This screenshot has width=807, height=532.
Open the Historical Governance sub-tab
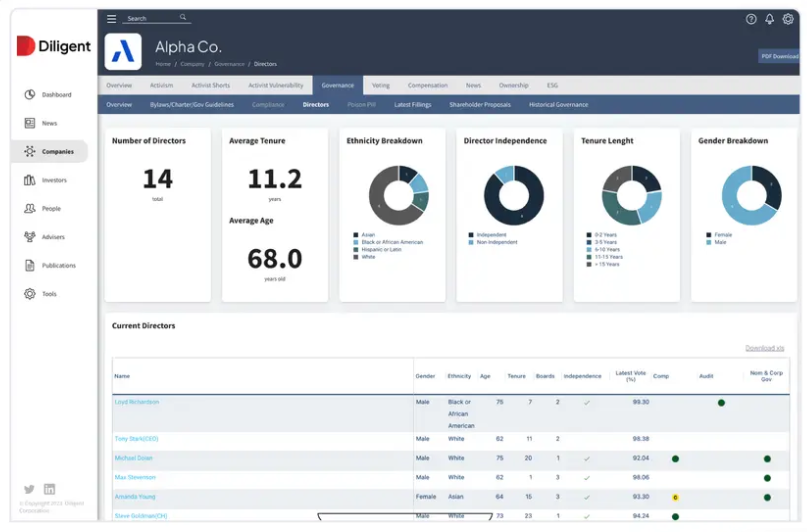[558, 104]
